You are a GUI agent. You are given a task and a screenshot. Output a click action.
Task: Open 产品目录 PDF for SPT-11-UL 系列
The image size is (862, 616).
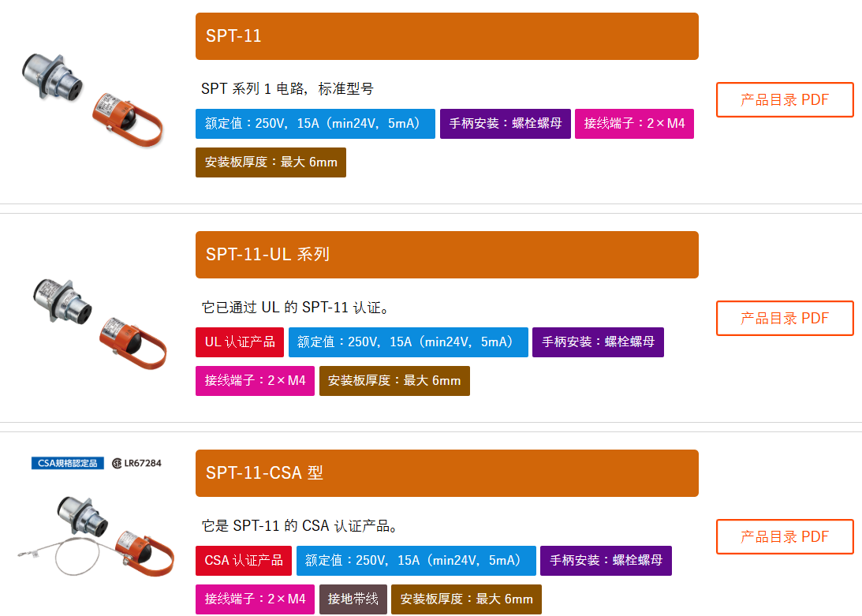[x=785, y=318]
